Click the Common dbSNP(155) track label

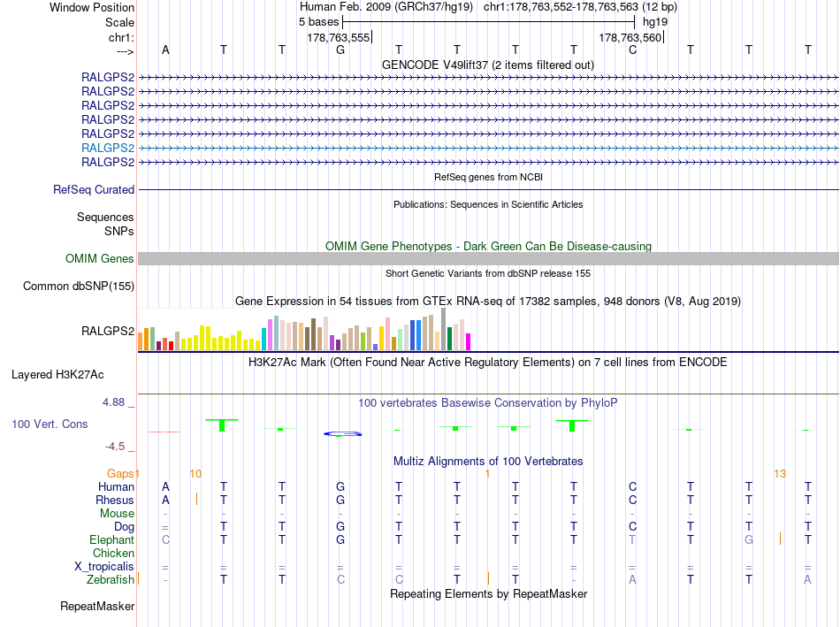coord(78,287)
